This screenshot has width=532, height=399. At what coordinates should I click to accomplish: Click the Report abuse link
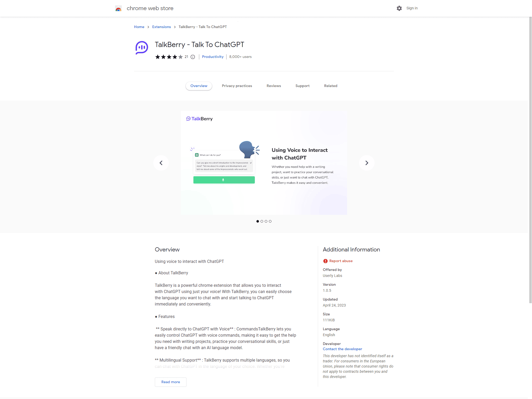click(x=341, y=261)
